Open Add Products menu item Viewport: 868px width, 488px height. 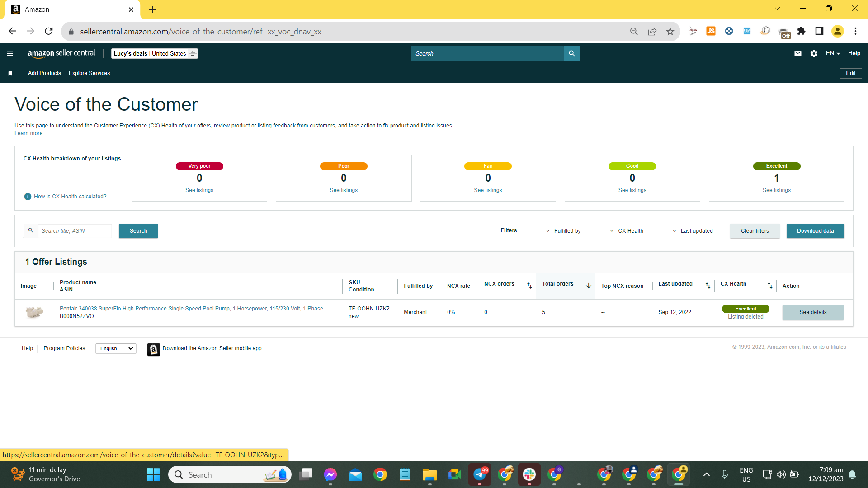pyautogui.click(x=44, y=73)
